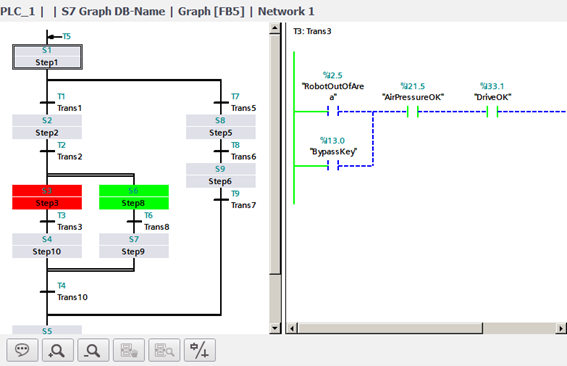Click the BypassKey contact symbol
567x366 pixels.
333,166
